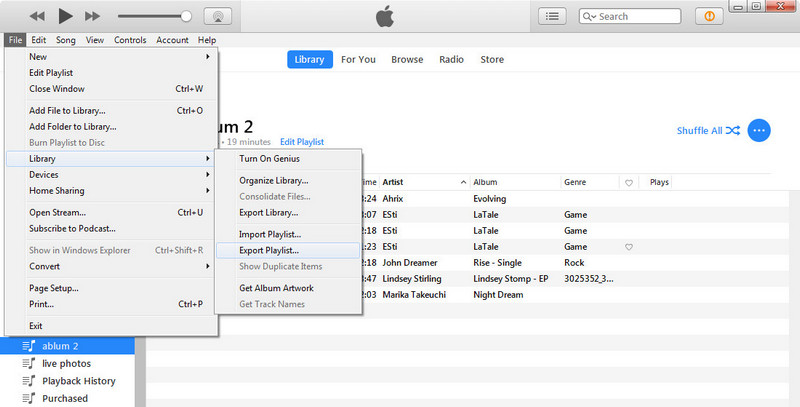Click the volume slider knob
Viewport: 800px width, 407px height.
tap(186, 16)
